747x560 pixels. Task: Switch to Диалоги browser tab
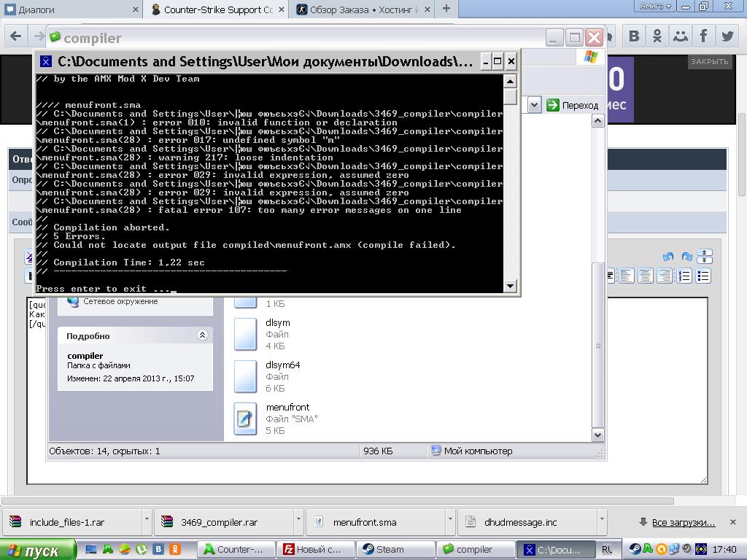pyautogui.click(x=71, y=9)
